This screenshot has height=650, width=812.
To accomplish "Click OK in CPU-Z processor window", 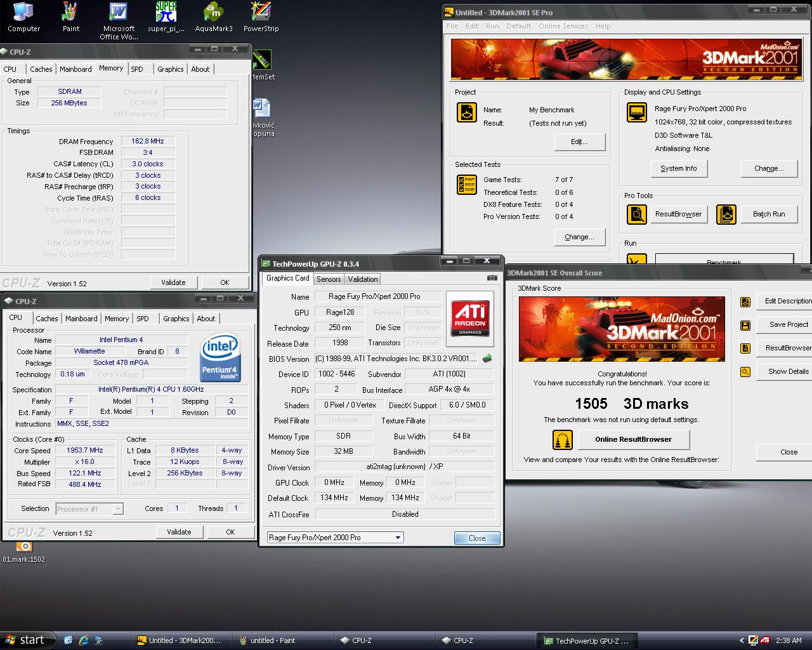I will point(230,532).
